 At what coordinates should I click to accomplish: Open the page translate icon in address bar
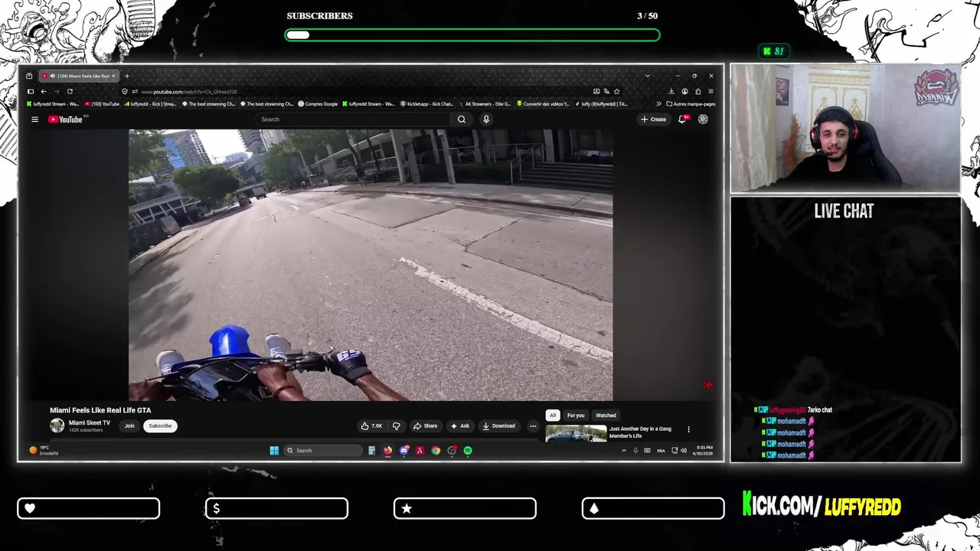point(606,91)
